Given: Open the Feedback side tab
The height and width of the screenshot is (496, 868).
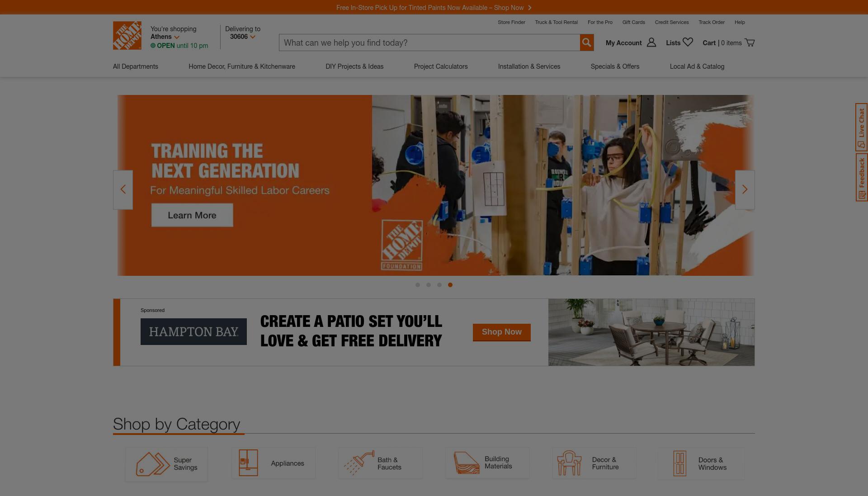Looking at the screenshot, I should coord(862,177).
